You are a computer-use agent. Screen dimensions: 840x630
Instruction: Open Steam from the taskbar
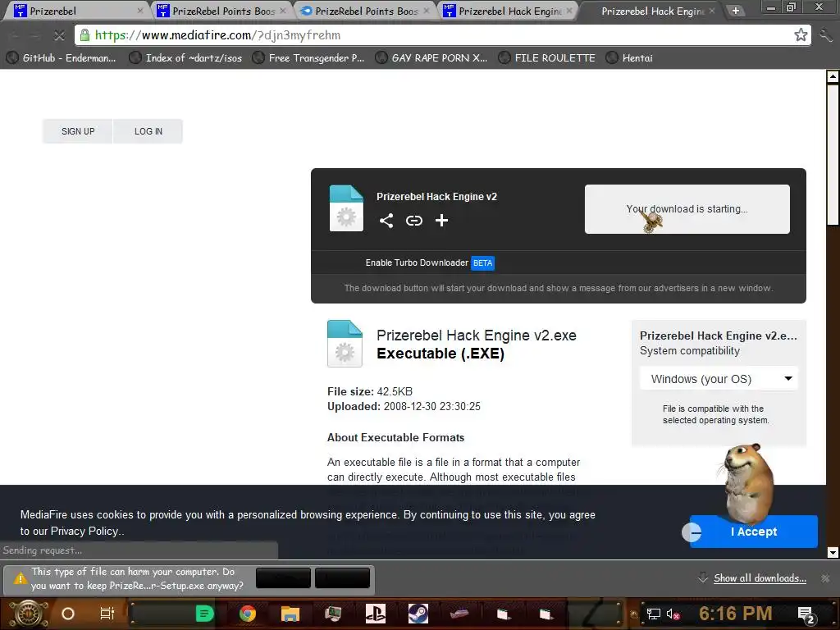pos(418,614)
